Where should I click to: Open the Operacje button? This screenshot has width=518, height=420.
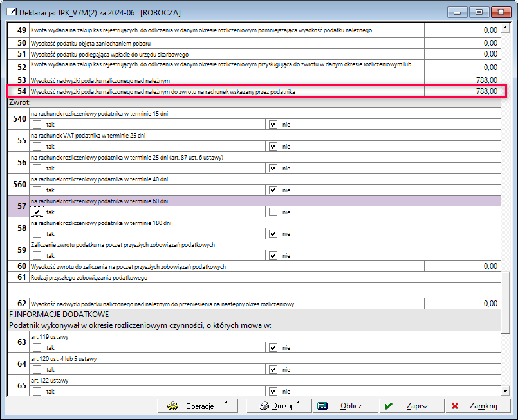pyautogui.click(x=198, y=406)
